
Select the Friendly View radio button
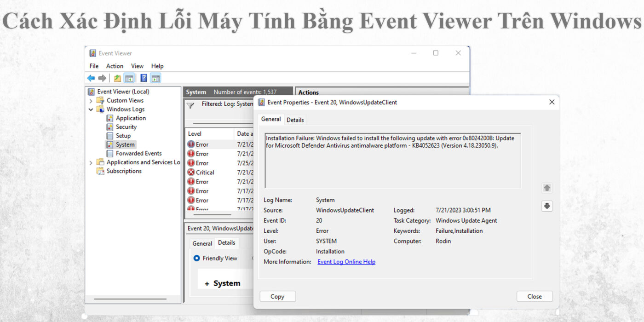(197, 258)
